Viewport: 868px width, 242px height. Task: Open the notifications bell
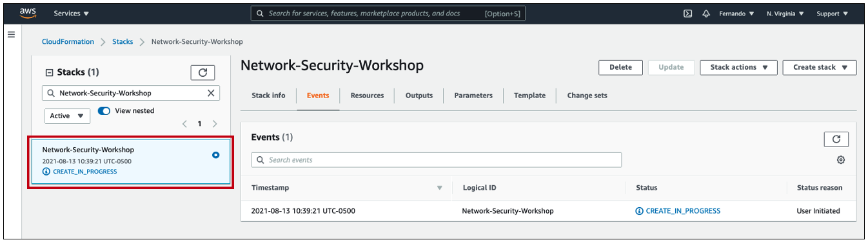706,13
